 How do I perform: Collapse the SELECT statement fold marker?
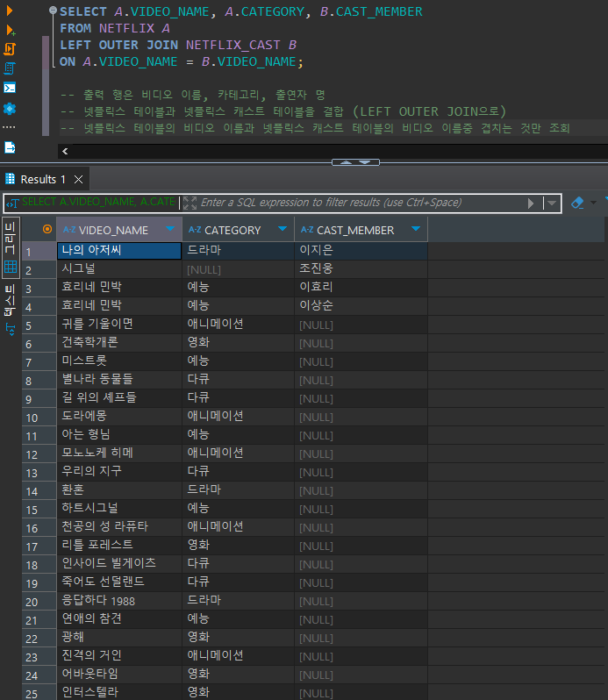point(54,10)
